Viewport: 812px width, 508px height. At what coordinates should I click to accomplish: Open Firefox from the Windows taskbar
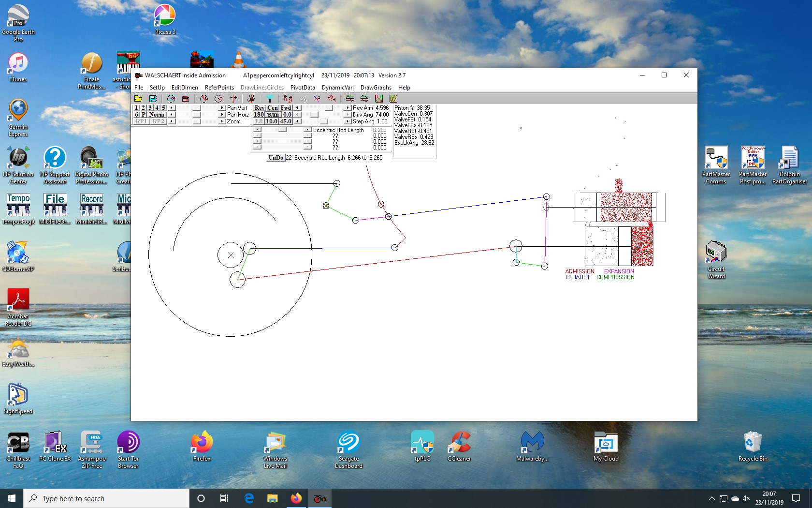[296, 498]
